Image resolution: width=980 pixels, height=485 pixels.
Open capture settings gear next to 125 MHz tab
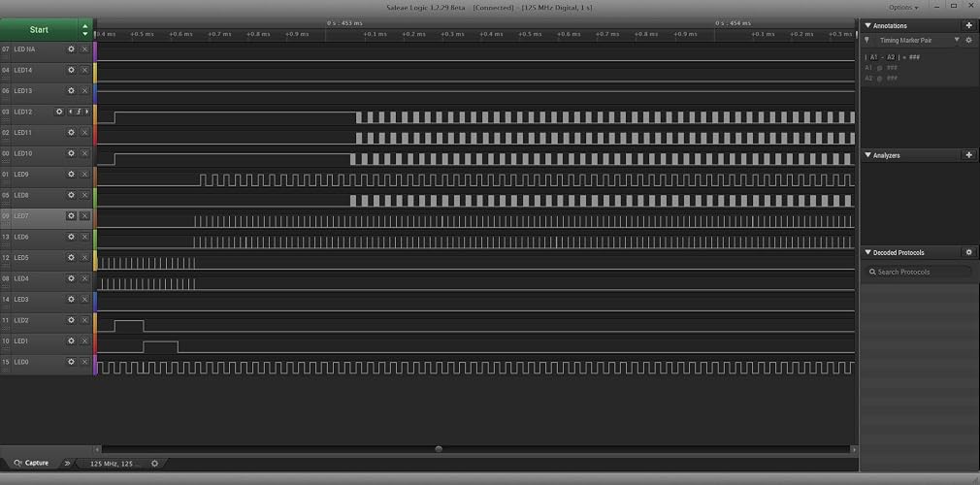(x=154, y=463)
